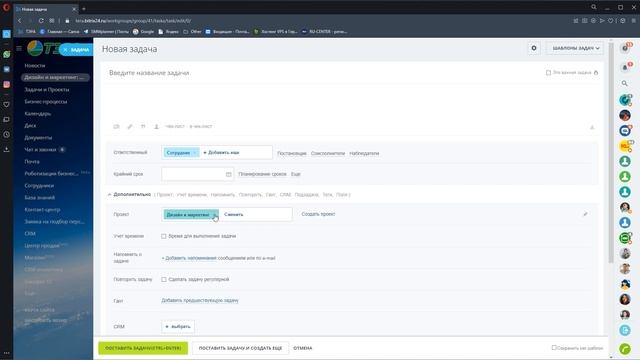Viewport: 640px width, 360px height.
Task: Remove the 'Сотрудник' responsible chip
Action: tap(195, 153)
